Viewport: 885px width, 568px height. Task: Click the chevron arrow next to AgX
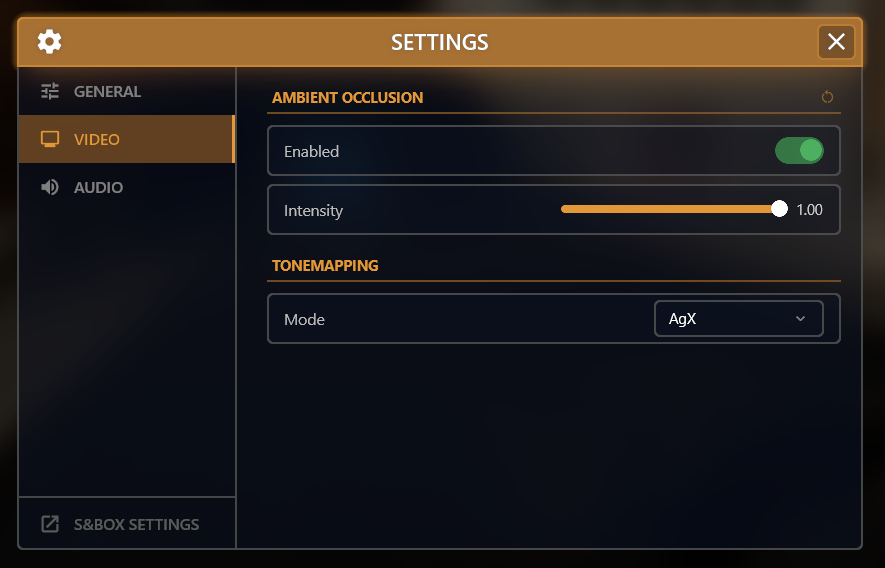coord(800,319)
